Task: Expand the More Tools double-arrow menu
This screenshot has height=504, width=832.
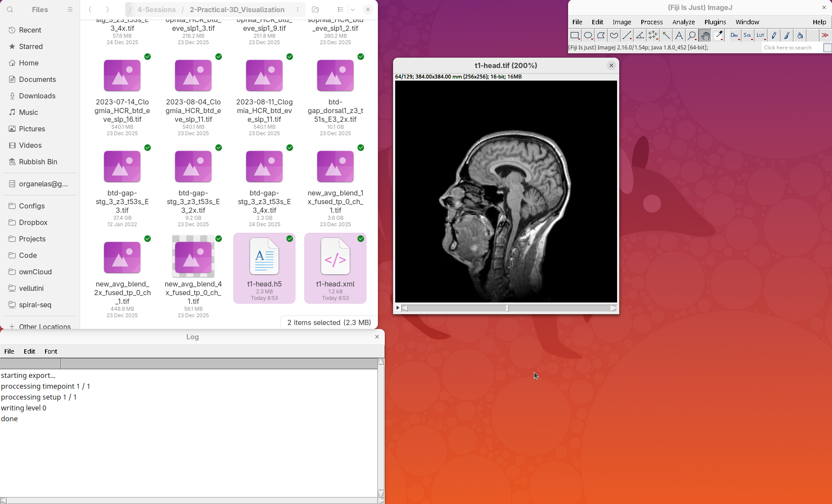Action: [x=825, y=36]
